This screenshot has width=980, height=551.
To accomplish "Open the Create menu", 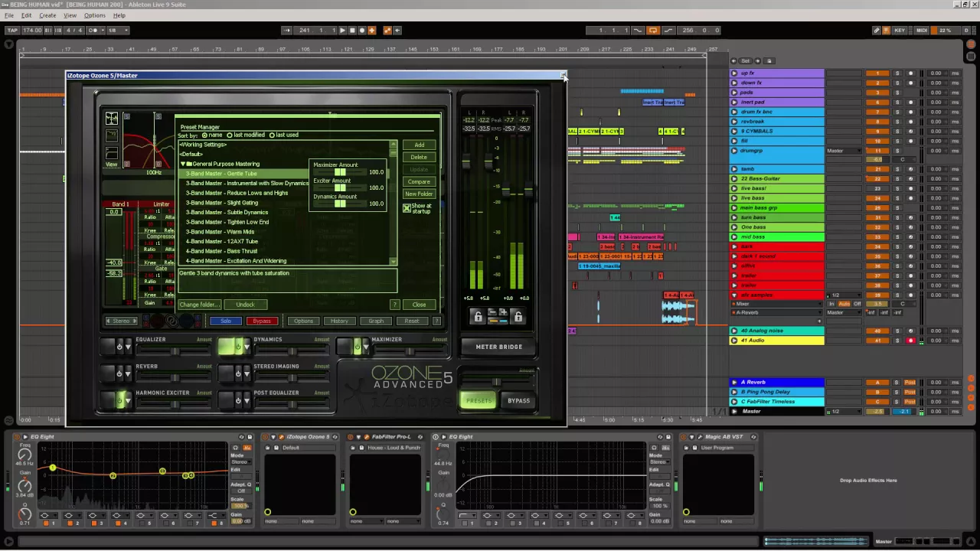I will [47, 15].
